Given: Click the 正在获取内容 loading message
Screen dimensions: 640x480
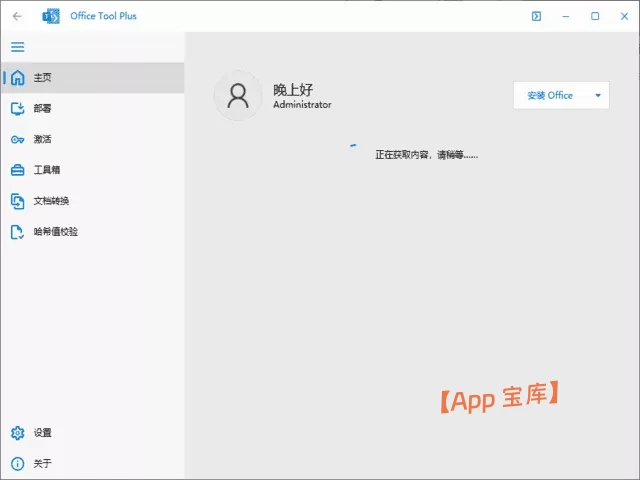Looking at the screenshot, I should tap(427, 155).
